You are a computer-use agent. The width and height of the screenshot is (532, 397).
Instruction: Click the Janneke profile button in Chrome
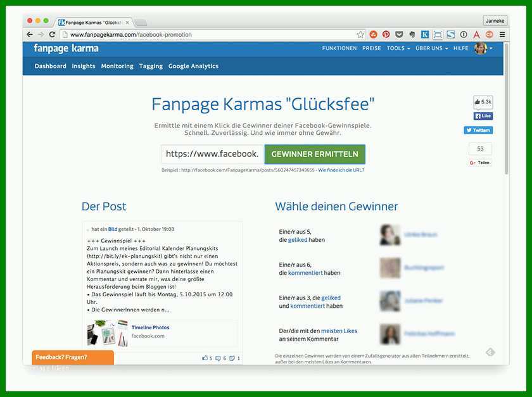point(495,21)
